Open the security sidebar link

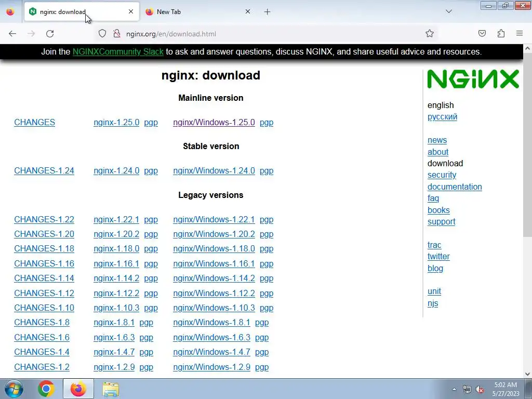pyautogui.click(x=442, y=175)
